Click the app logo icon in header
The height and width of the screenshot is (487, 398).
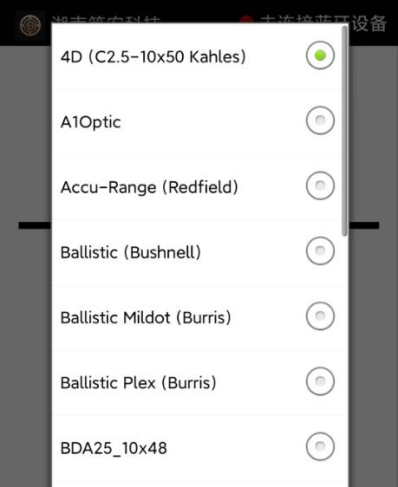pyautogui.click(x=30, y=25)
